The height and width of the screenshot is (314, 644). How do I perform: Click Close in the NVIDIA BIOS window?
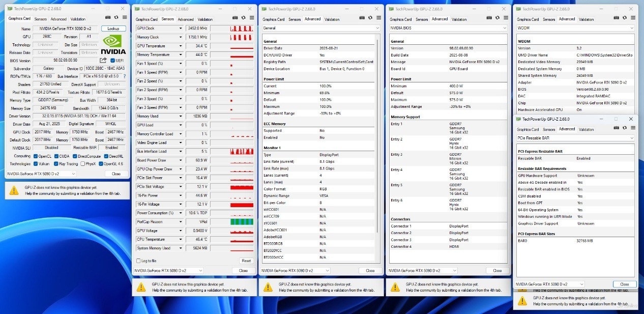[x=497, y=270]
